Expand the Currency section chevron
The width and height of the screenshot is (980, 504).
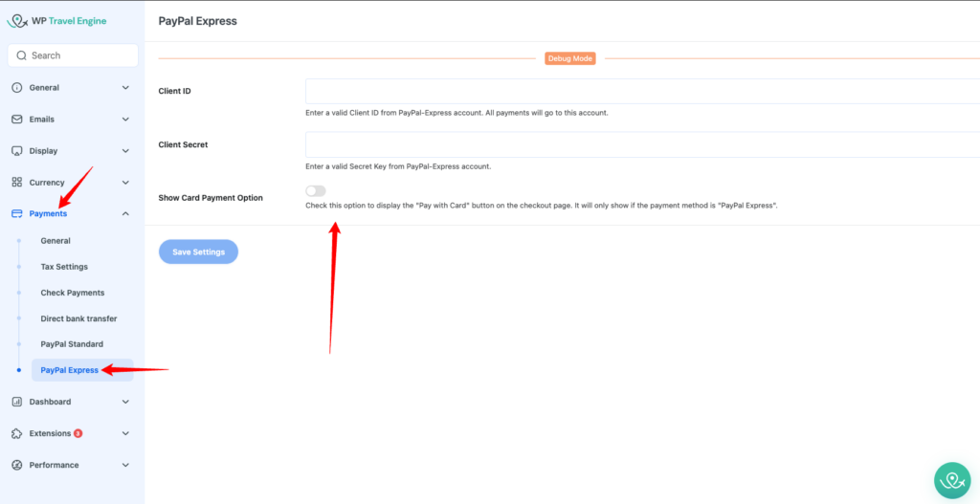125,183
